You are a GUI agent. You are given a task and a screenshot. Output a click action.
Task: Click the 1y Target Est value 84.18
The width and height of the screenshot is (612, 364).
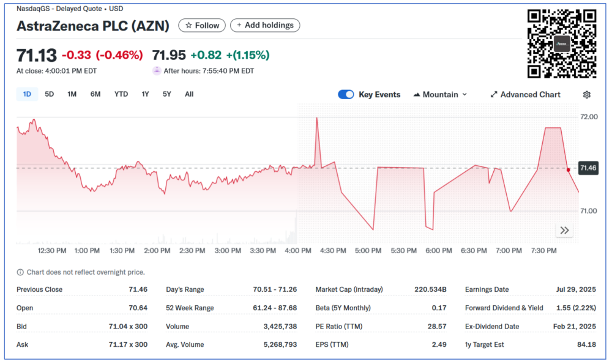(587, 344)
